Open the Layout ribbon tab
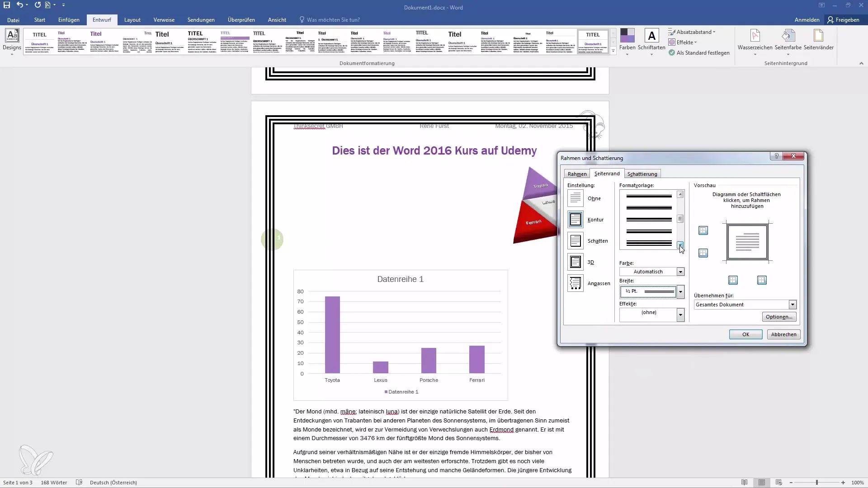The height and width of the screenshot is (488, 868). [132, 20]
